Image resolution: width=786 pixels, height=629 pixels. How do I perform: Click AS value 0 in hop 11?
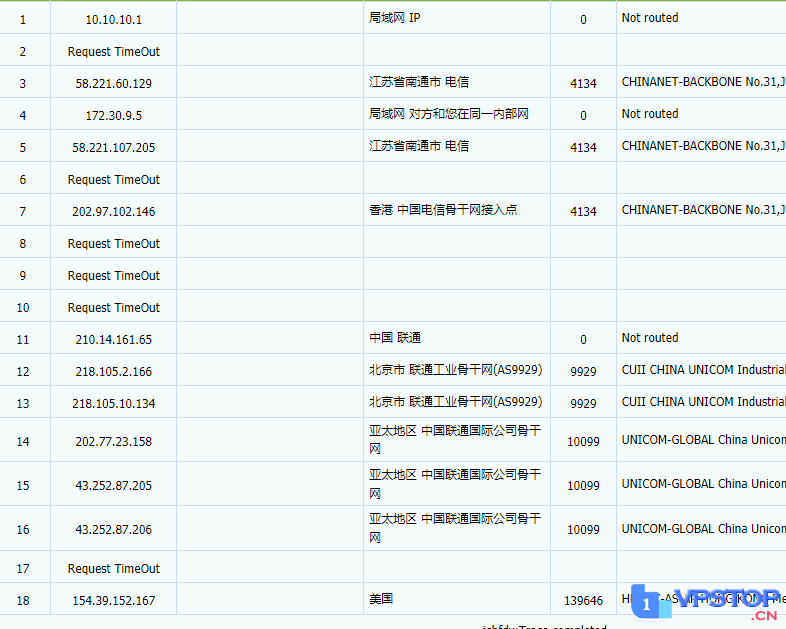tap(583, 340)
